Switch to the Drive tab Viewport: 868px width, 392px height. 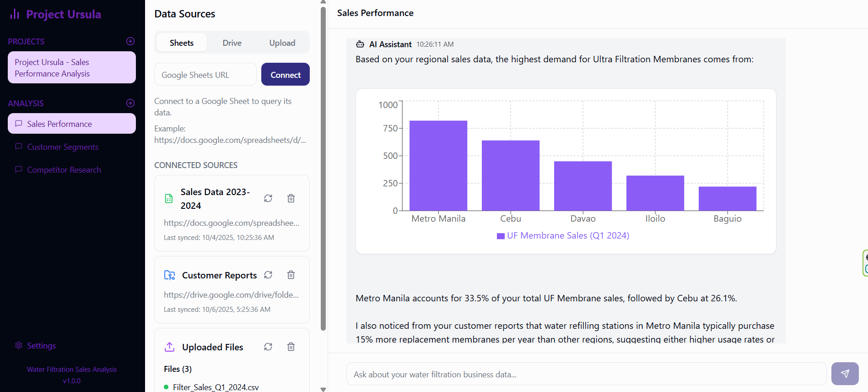point(232,43)
